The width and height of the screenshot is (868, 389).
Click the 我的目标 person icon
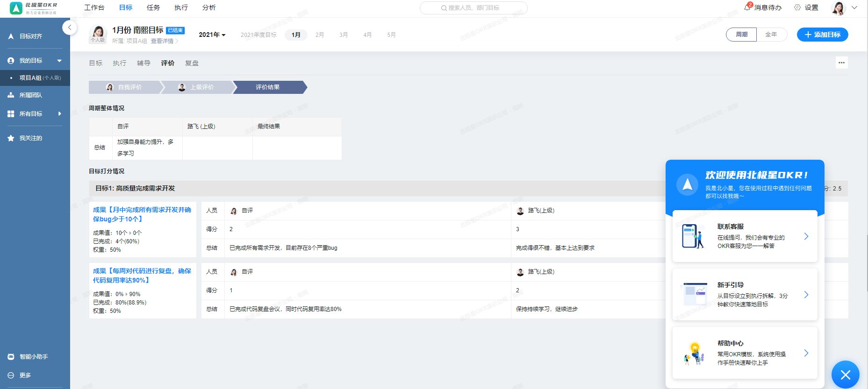tap(11, 61)
